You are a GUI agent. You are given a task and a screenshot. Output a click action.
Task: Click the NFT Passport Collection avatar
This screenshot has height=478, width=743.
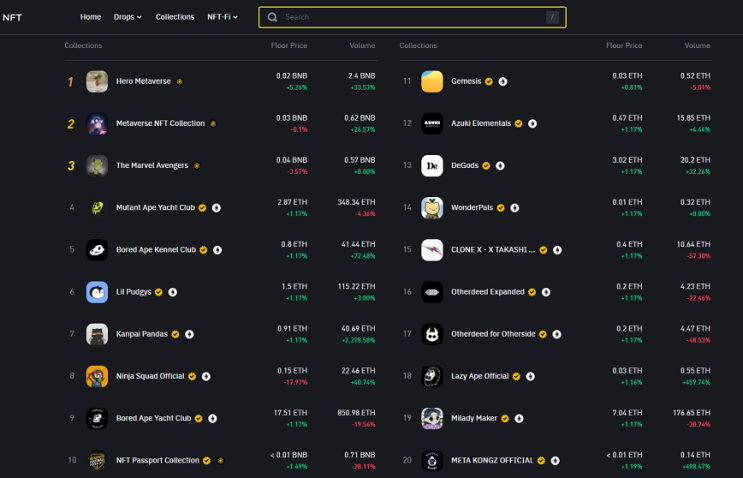tap(97, 460)
